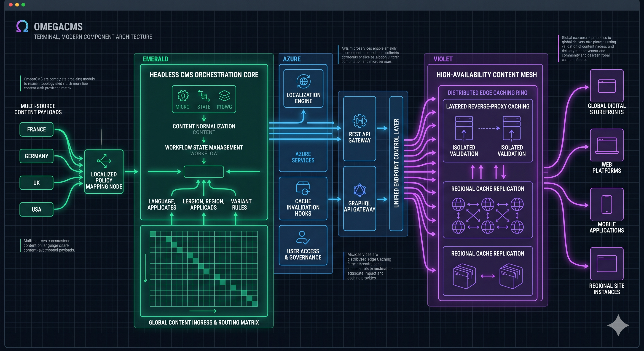Select the left Isolated Validation server icon
The height and width of the screenshot is (351, 644).
coord(464,128)
